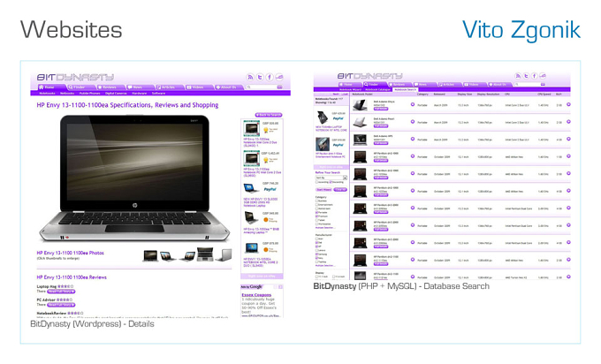Click purple circle icon in Dell Adamo Pearl row
The image size is (601, 364).
(x=413, y=121)
